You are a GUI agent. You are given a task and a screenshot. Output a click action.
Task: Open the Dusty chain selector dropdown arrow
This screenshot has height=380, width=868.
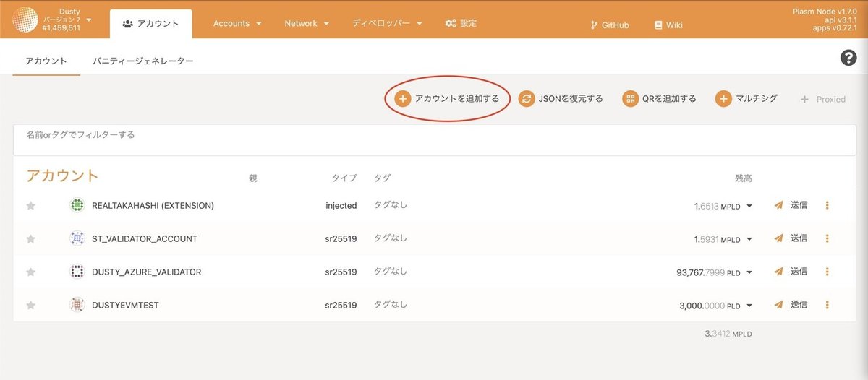coord(88,20)
